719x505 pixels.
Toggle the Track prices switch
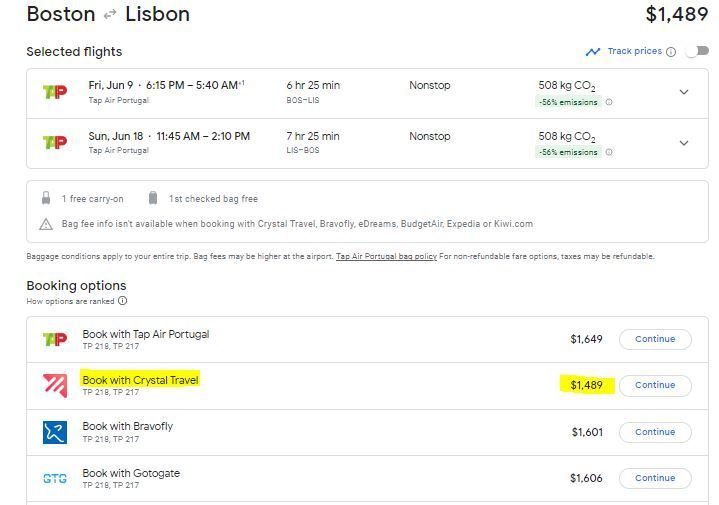(696, 52)
